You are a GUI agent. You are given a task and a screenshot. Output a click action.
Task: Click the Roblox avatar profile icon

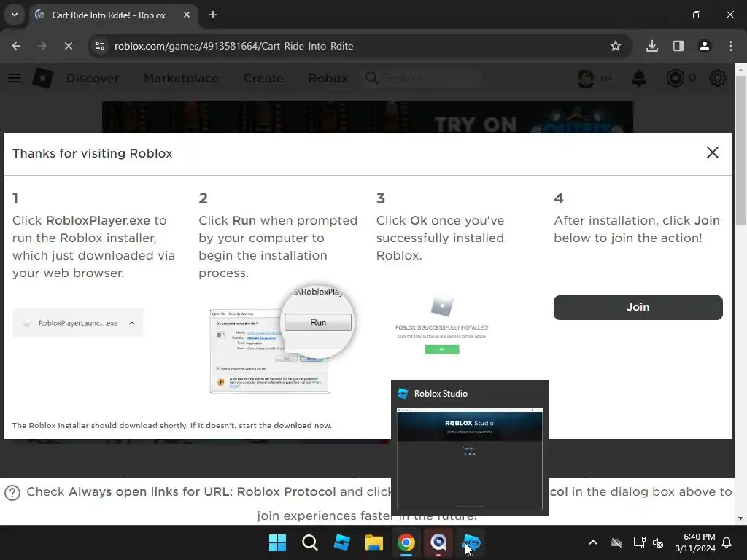click(x=586, y=78)
